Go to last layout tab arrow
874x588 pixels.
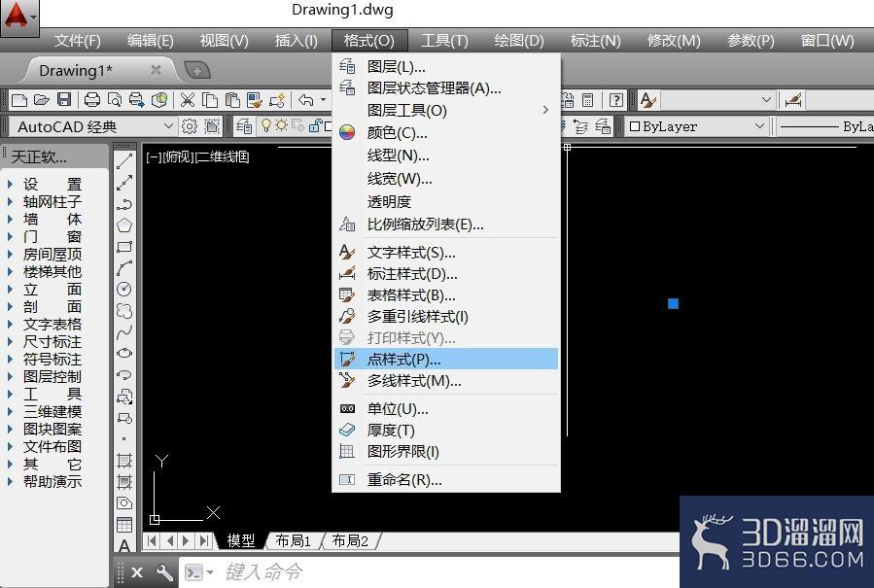tap(204, 540)
